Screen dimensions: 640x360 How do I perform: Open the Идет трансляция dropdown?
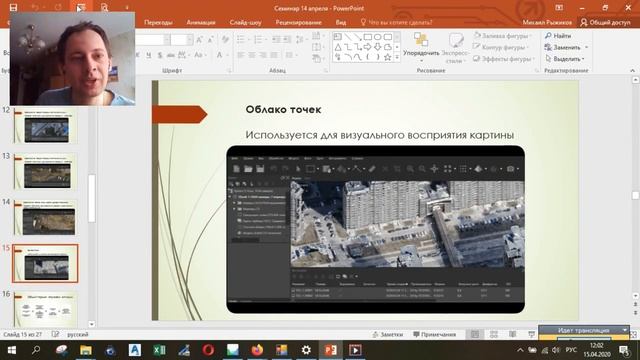pos(625,330)
